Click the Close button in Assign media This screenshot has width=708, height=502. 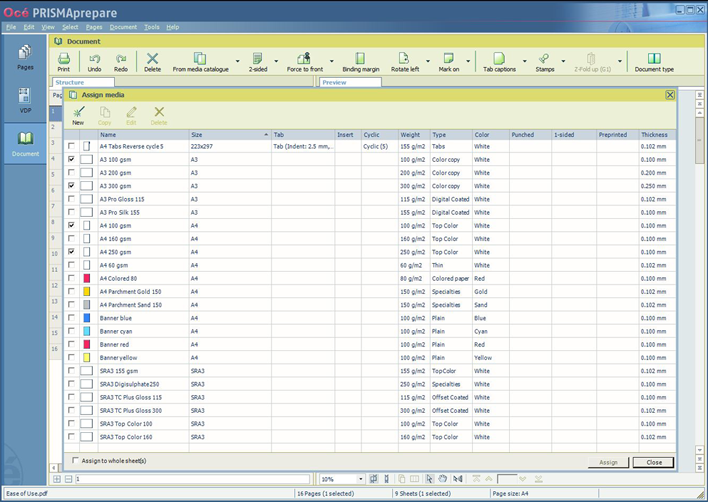coord(653,462)
